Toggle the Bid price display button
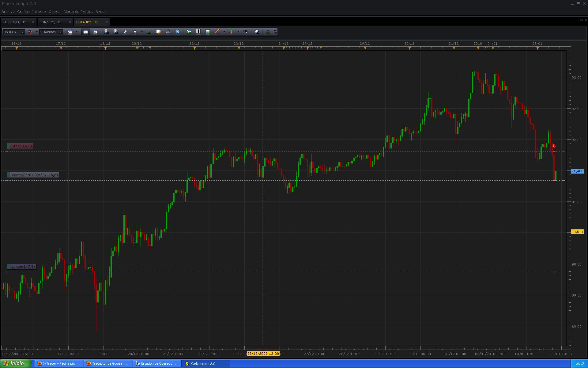Screen dimensions: 588x368 point(85,32)
